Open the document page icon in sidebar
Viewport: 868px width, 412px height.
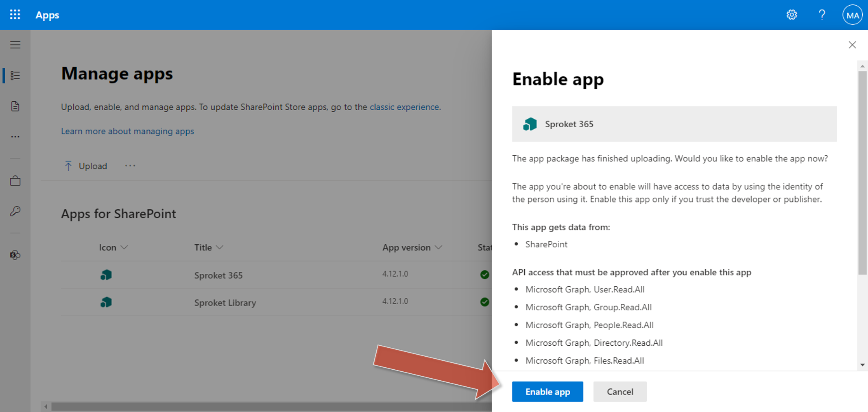[x=15, y=106]
